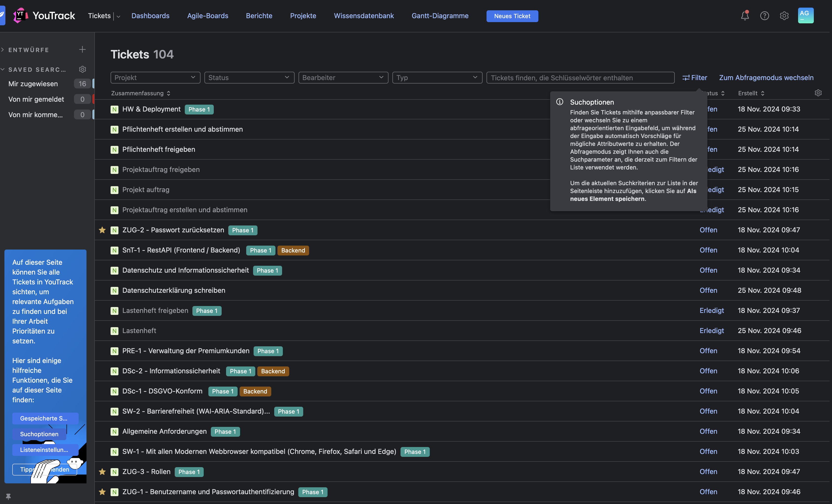The height and width of the screenshot is (504, 832).
Task: Unstar the ZUG-2 Passwort zurücksetzen ticket
Action: [102, 230]
